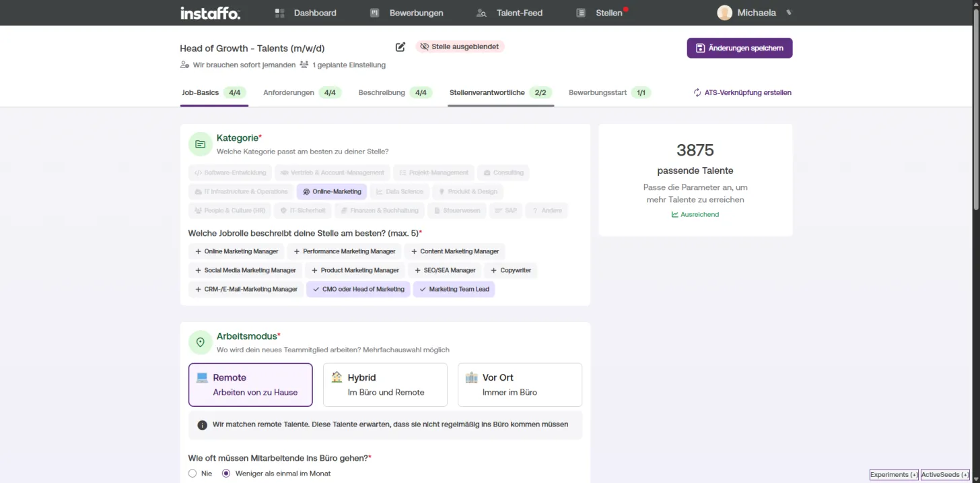
Task: Add the 'Copywriter' job role
Action: point(510,270)
